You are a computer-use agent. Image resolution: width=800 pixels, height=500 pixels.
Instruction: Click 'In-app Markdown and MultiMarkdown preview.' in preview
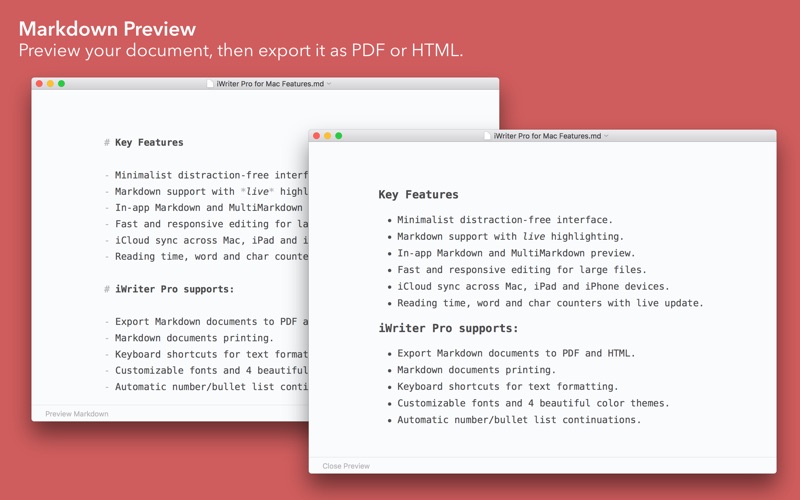click(516, 253)
